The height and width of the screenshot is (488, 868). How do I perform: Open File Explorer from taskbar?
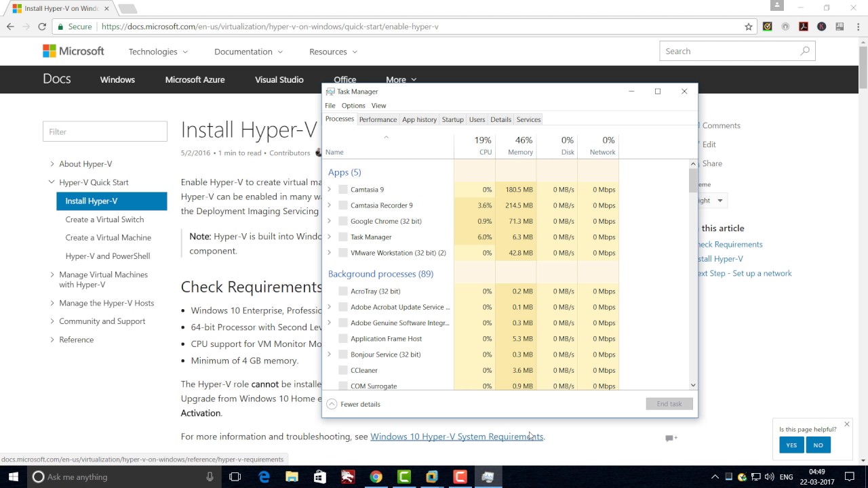292,476
